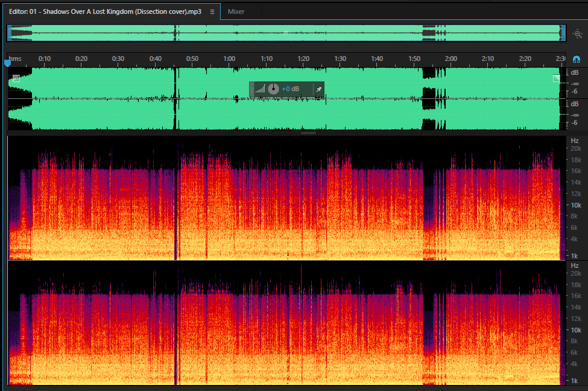Click the left channel '-6' amplitude label
Screen dimensions: 588x391
[575, 92]
